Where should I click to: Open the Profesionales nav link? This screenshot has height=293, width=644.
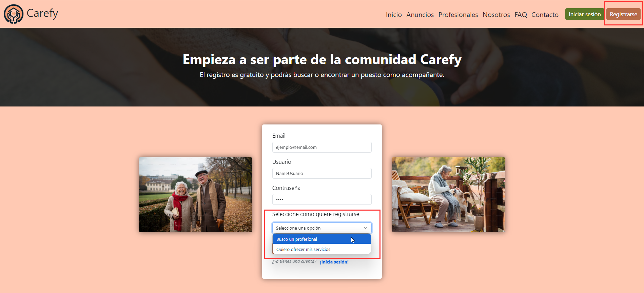458,15
